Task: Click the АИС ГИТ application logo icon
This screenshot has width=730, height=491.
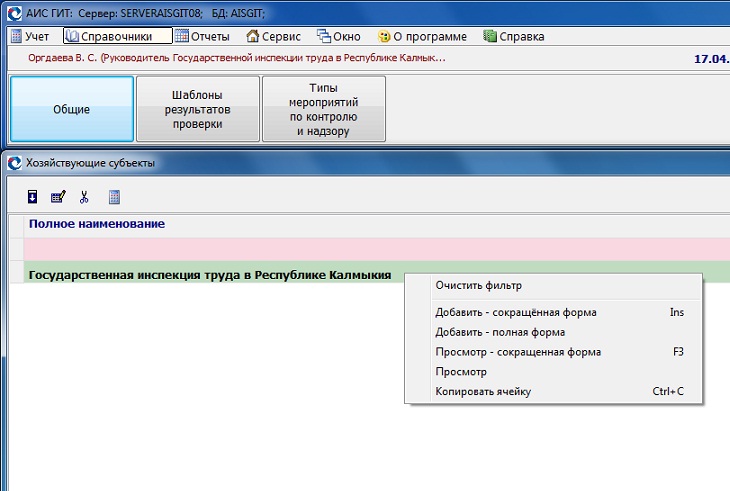Action: pyautogui.click(x=14, y=13)
